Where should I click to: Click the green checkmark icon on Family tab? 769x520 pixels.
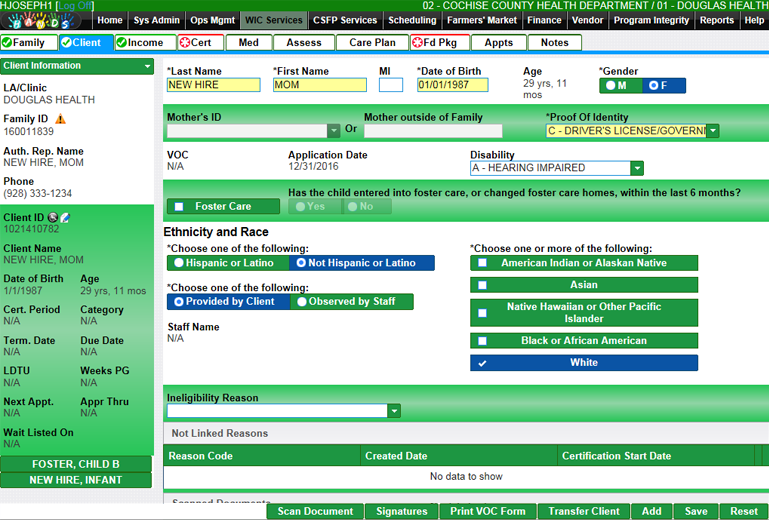(x=7, y=43)
